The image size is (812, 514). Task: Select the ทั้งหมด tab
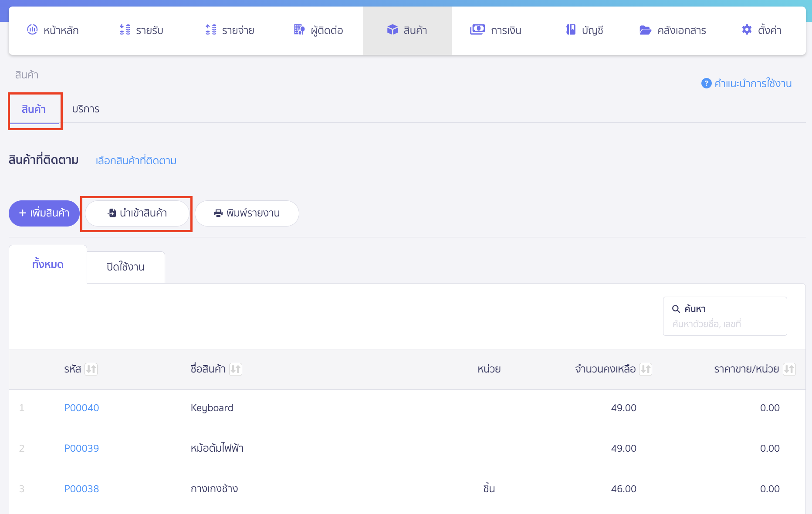click(x=48, y=264)
